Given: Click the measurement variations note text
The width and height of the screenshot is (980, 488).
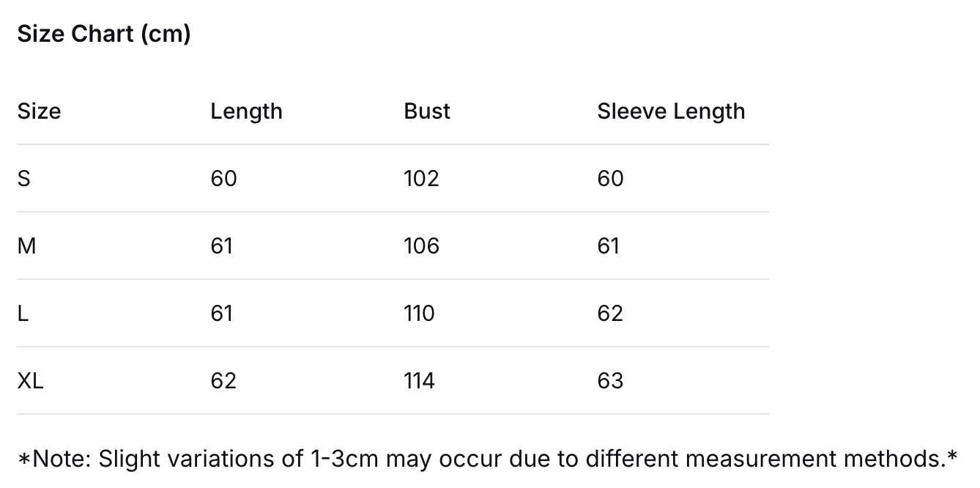Looking at the screenshot, I should pos(487,459).
